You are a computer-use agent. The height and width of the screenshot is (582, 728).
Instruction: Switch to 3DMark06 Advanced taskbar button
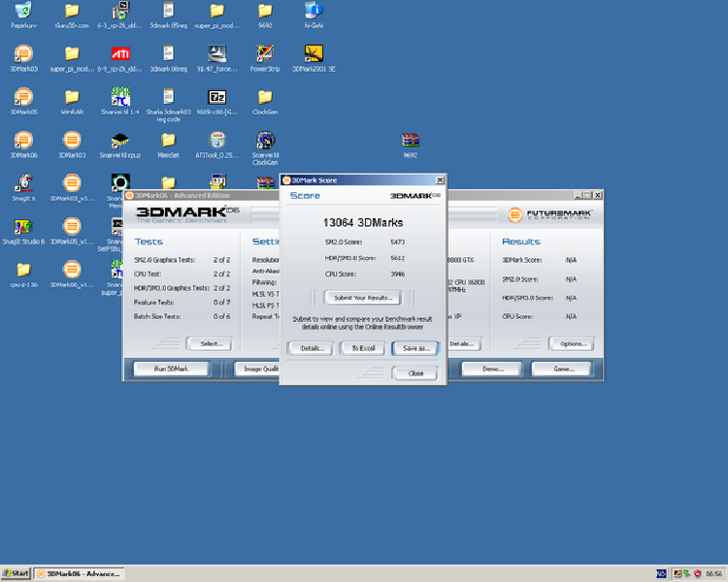click(80, 574)
